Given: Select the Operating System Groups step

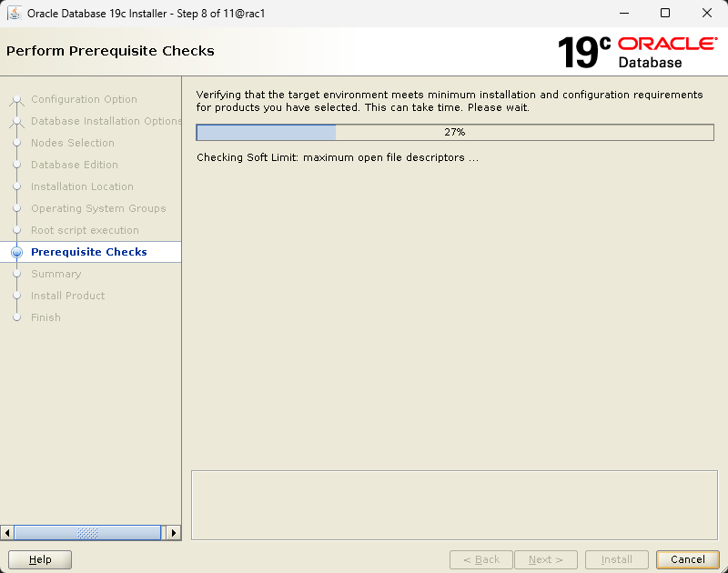Looking at the screenshot, I should pos(98,208).
